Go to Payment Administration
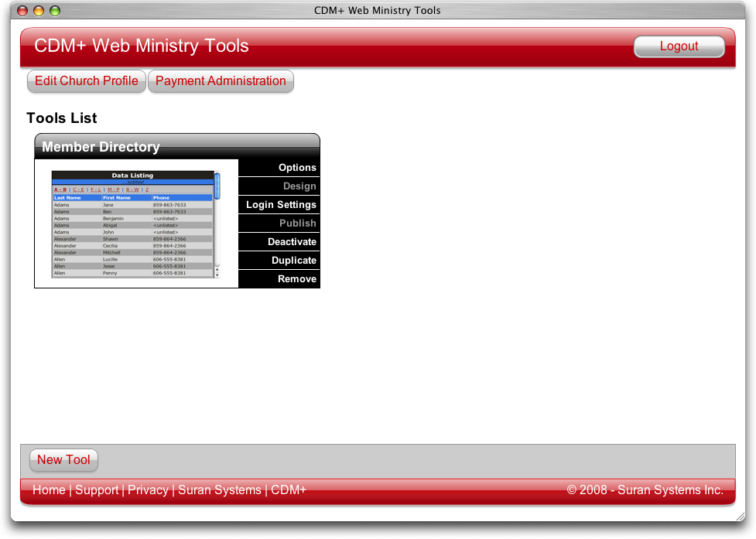Viewport: 756px width, 539px height. coord(221,81)
